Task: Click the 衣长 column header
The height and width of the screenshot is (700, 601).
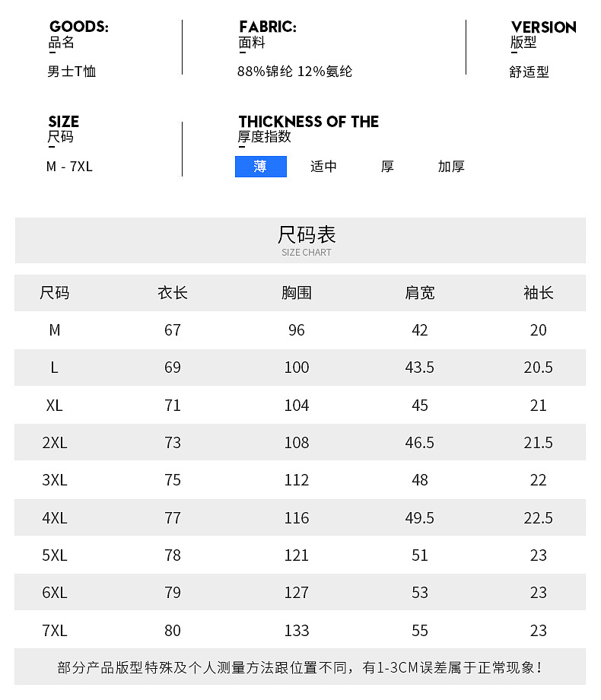Action: (173, 293)
